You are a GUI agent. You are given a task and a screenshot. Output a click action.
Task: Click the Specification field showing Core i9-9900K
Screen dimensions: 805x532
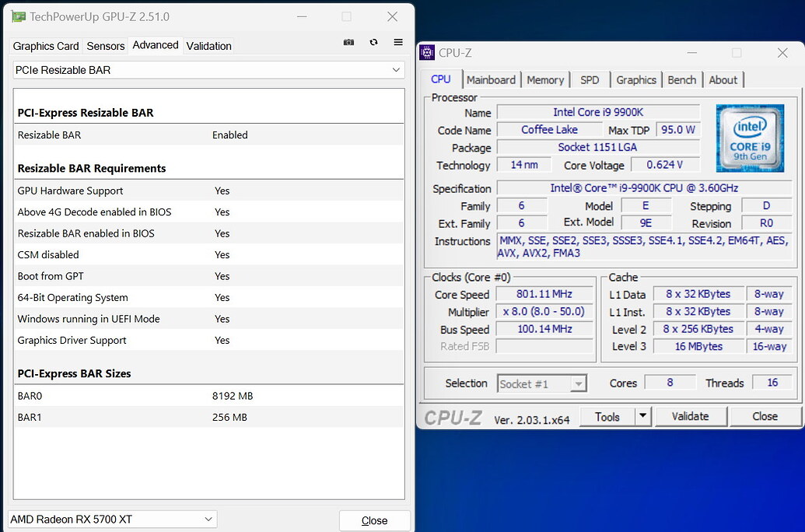[599, 188]
